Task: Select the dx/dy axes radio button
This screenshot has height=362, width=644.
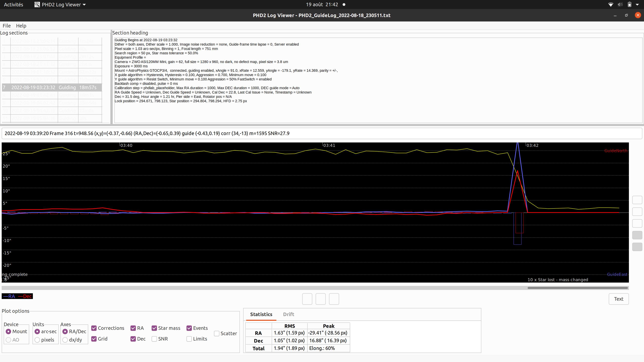Action: coord(65,340)
